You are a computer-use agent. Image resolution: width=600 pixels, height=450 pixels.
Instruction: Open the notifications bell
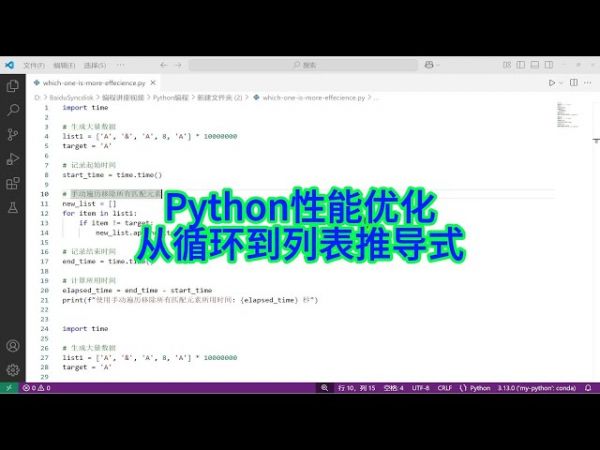pos(588,388)
